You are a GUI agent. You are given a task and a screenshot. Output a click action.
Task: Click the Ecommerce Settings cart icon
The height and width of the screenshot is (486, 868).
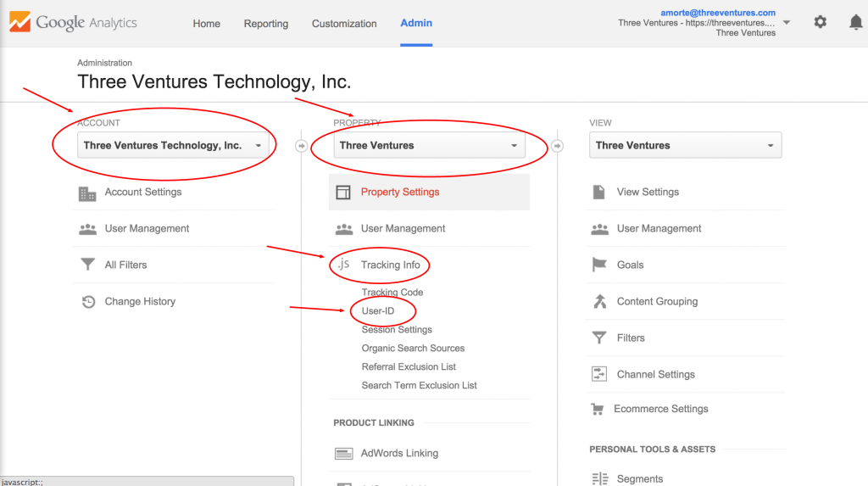pyautogui.click(x=598, y=409)
